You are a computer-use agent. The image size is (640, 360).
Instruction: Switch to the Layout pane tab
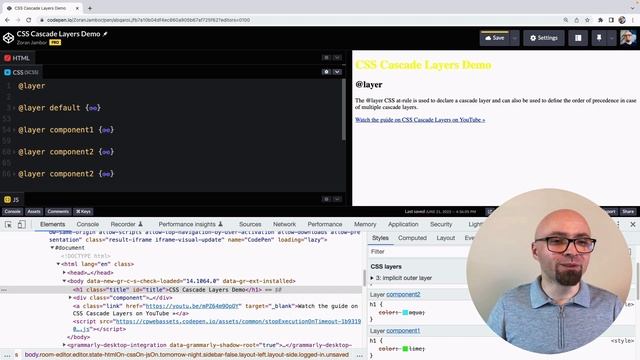[x=446, y=238]
